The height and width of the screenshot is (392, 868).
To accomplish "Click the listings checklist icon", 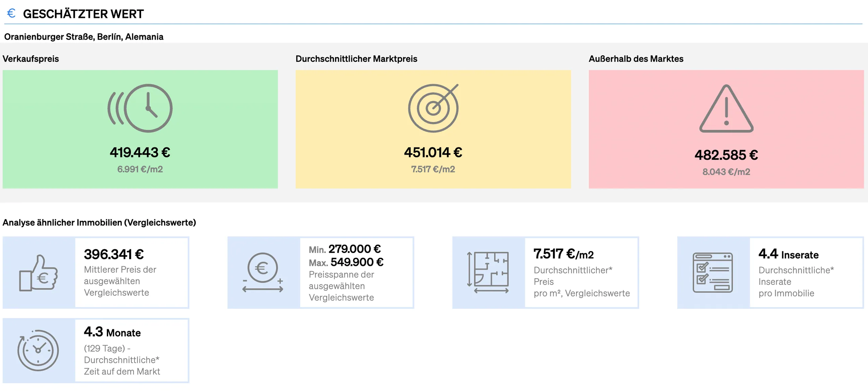I will (713, 273).
